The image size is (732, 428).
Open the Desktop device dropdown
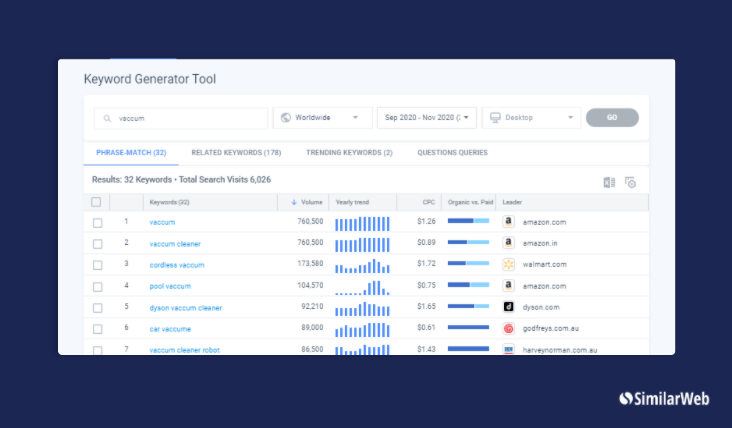point(531,118)
